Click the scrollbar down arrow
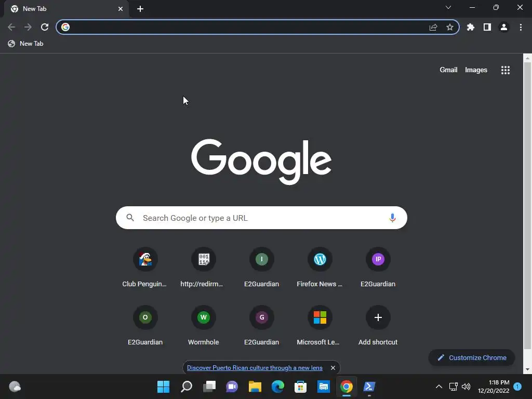Viewport: 532px width, 399px height. (527, 369)
